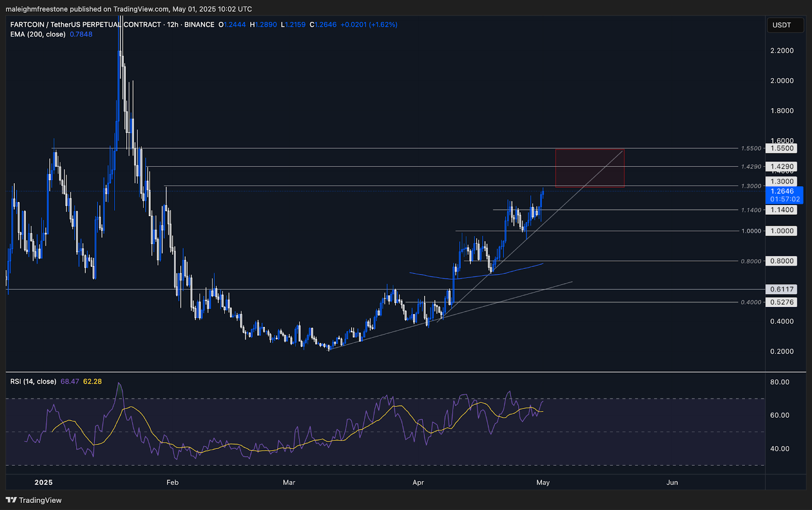Image resolution: width=812 pixels, height=510 pixels.
Task: Click the 0.2000 price scale label
Action: point(782,351)
